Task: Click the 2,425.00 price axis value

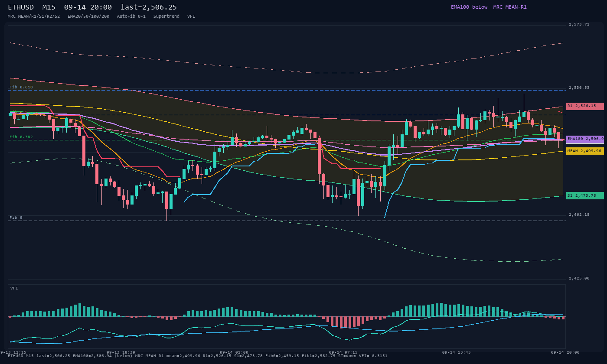Action: (579, 278)
